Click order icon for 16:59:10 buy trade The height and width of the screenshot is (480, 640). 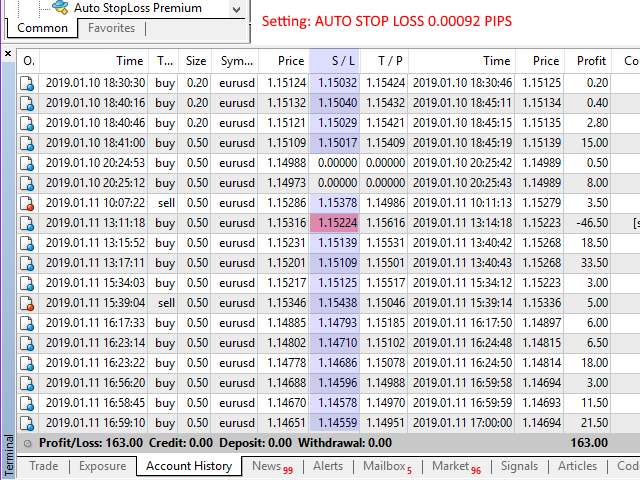click(x=28, y=423)
